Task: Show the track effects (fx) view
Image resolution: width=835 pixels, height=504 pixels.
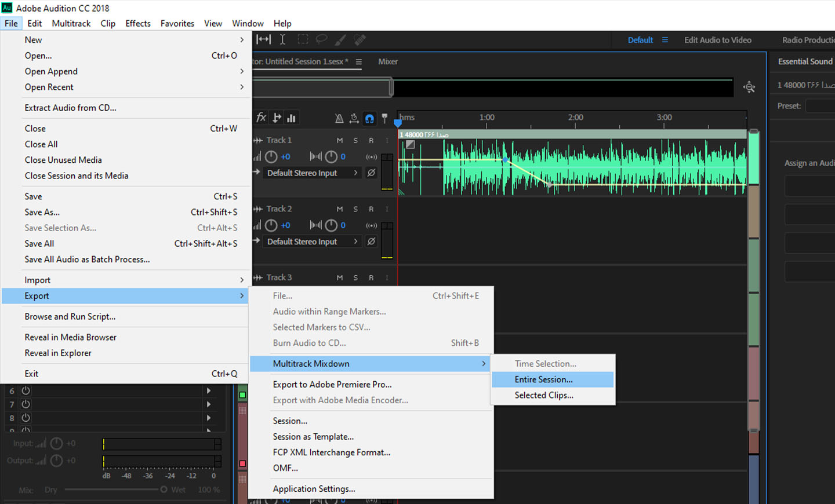Action: click(261, 118)
